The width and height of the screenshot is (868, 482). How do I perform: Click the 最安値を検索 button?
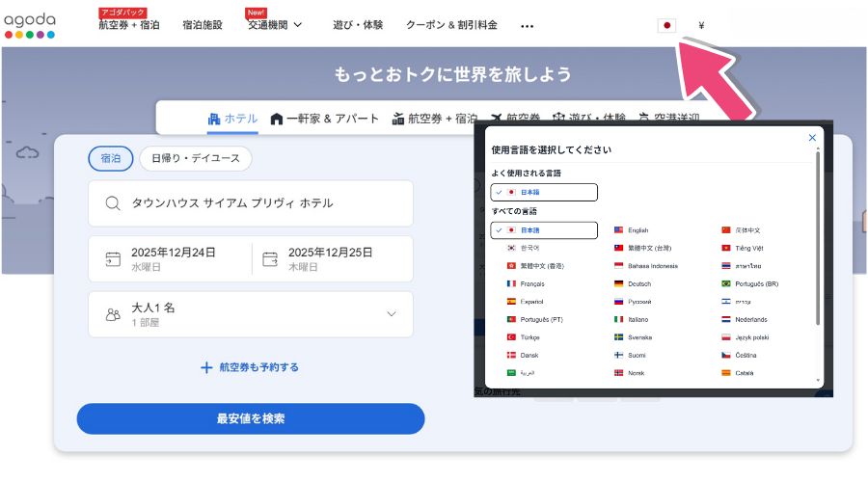point(251,418)
